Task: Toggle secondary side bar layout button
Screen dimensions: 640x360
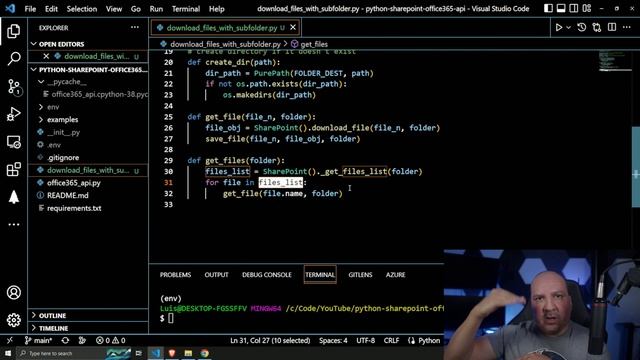Action: pyautogui.click(x=573, y=8)
